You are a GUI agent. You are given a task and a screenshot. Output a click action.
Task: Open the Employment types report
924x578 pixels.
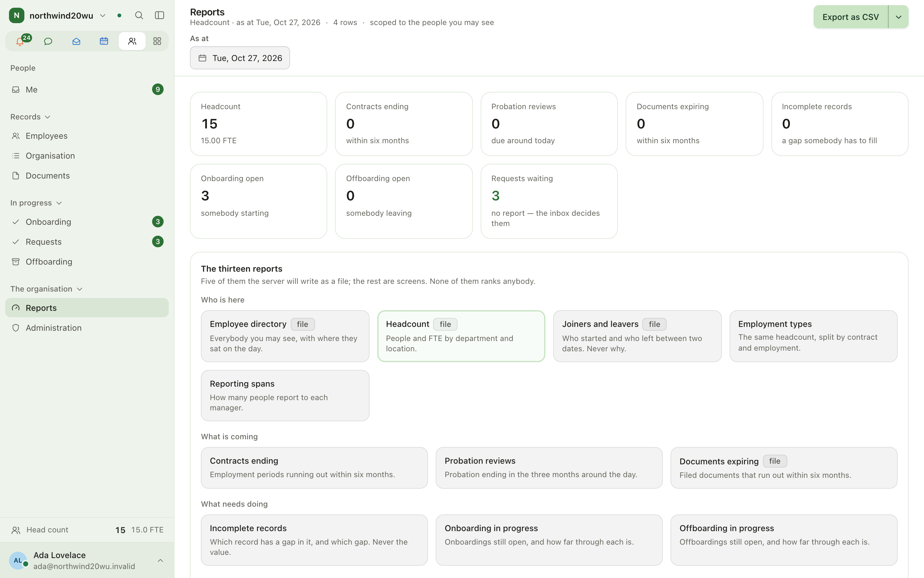(813, 336)
